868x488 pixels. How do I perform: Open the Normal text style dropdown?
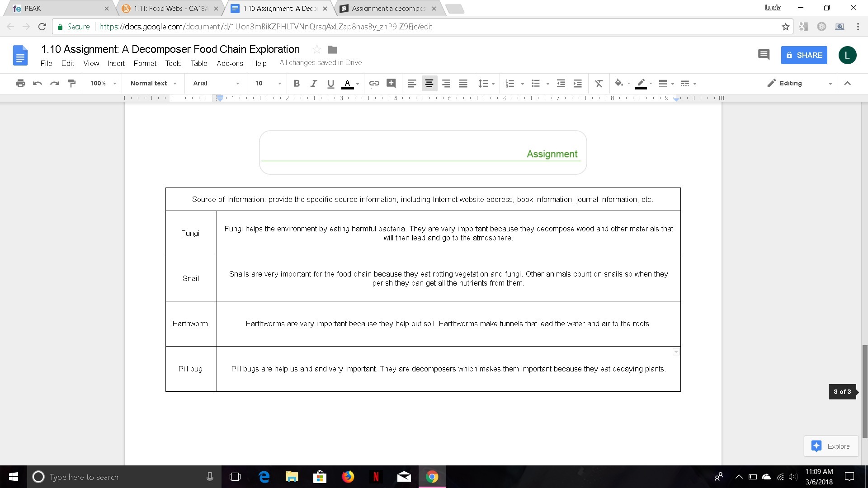coord(153,83)
